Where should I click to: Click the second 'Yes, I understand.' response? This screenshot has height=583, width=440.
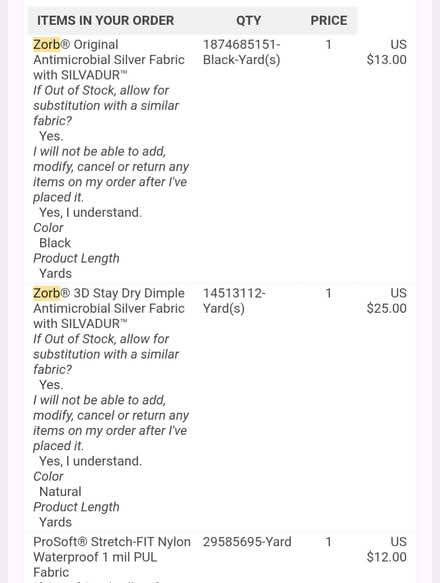(x=90, y=461)
